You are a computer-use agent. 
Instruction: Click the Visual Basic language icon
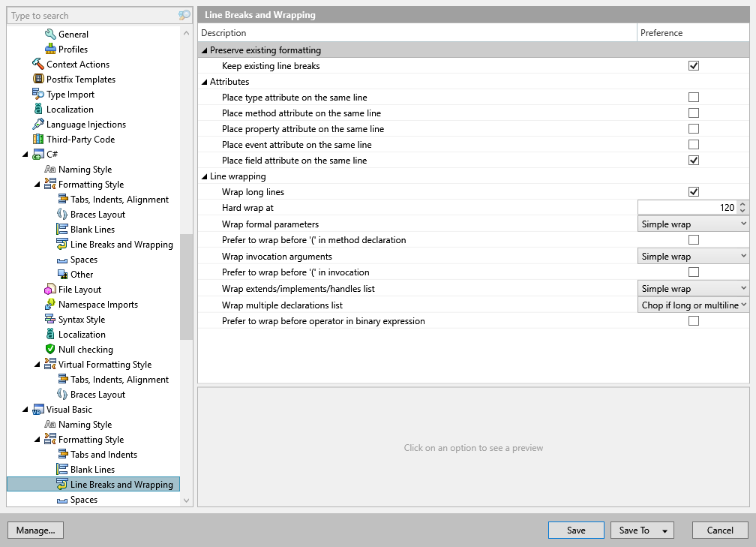click(x=38, y=410)
